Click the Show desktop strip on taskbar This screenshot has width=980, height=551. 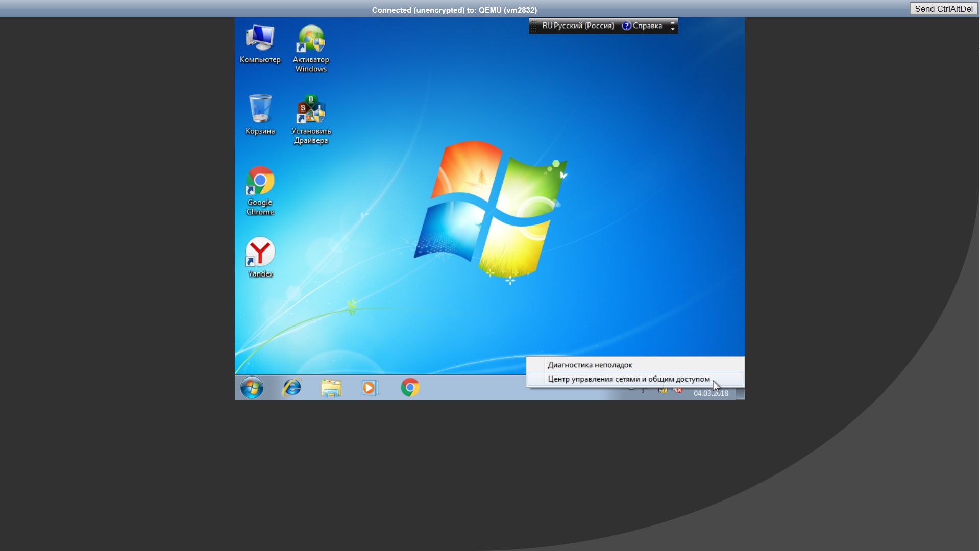740,393
